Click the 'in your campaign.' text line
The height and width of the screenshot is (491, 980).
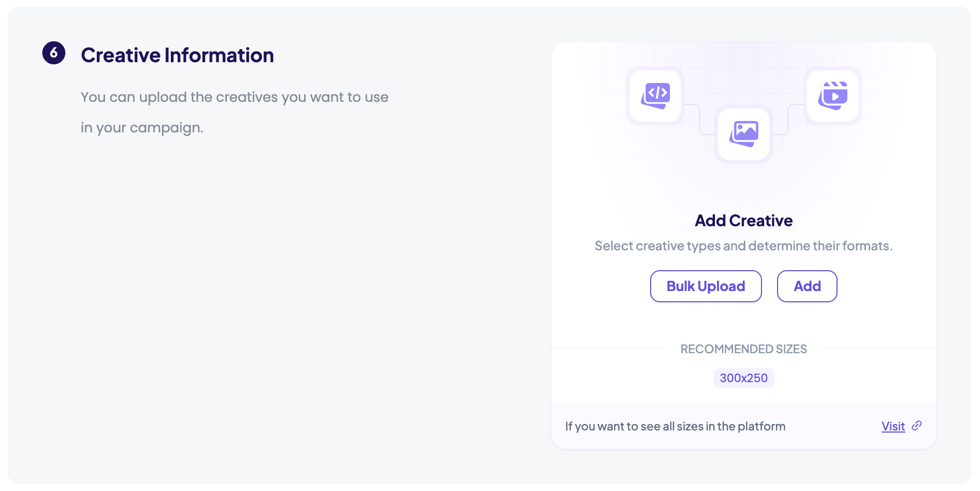pyautogui.click(x=142, y=128)
